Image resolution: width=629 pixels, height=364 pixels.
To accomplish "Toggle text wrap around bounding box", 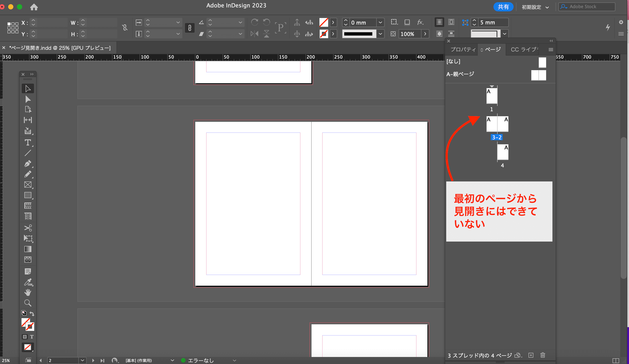I will coord(451,22).
